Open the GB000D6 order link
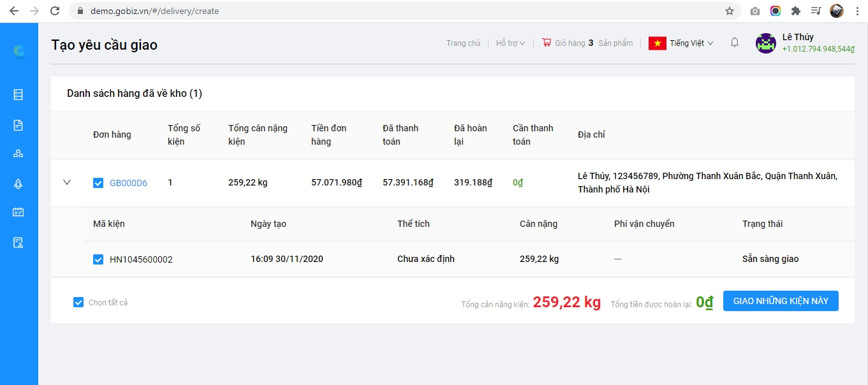The image size is (868, 385). pos(128,183)
